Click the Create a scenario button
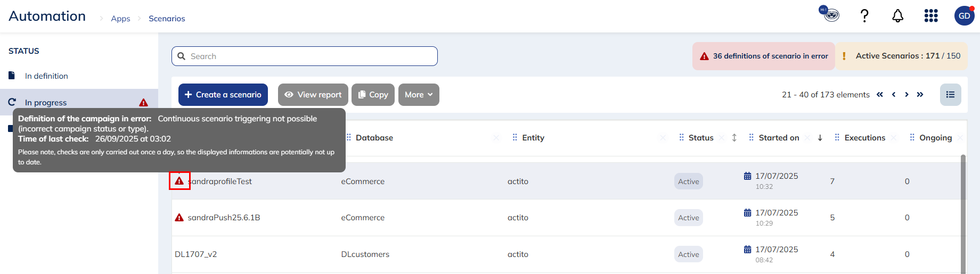 point(223,95)
